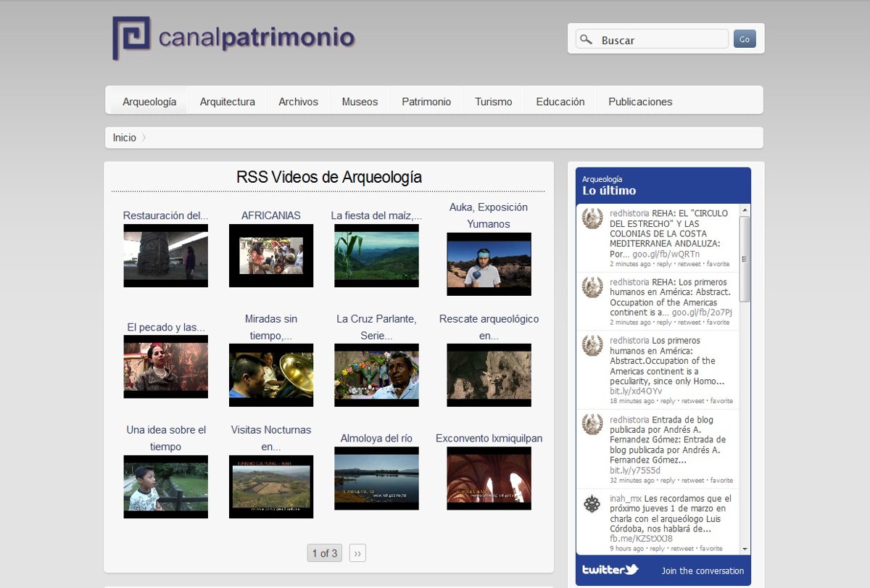Open the Museos menu tab
Image resolution: width=870 pixels, height=588 pixels.
click(x=360, y=102)
